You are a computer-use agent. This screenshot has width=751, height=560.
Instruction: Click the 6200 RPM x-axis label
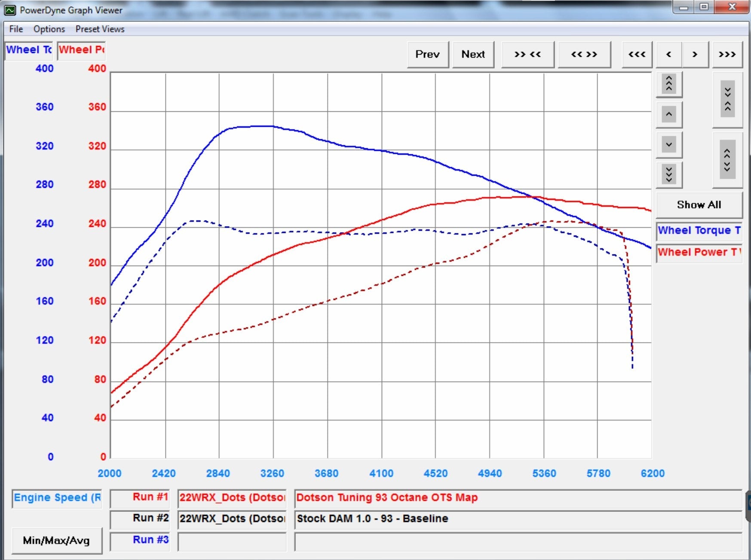[x=653, y=474]
